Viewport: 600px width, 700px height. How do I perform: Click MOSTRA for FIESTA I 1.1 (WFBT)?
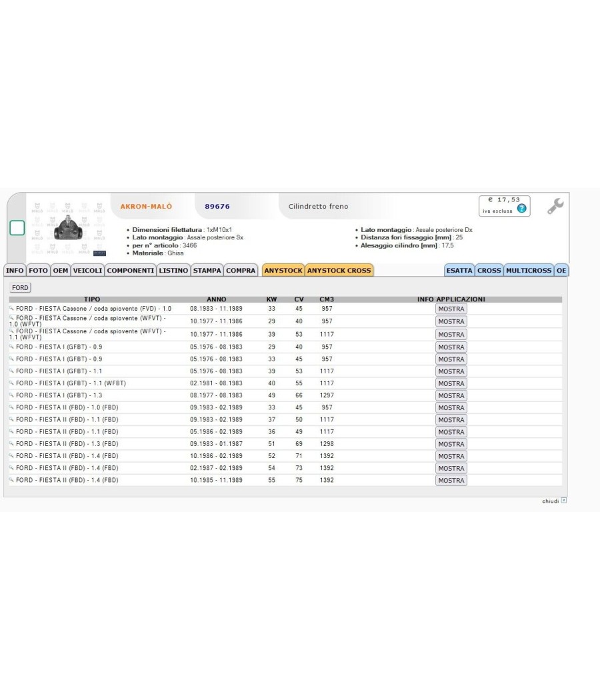[451, 383]
